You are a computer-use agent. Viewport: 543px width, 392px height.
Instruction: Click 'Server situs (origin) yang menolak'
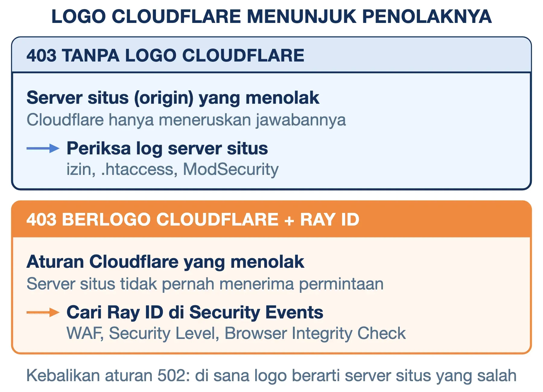[173, 98]
